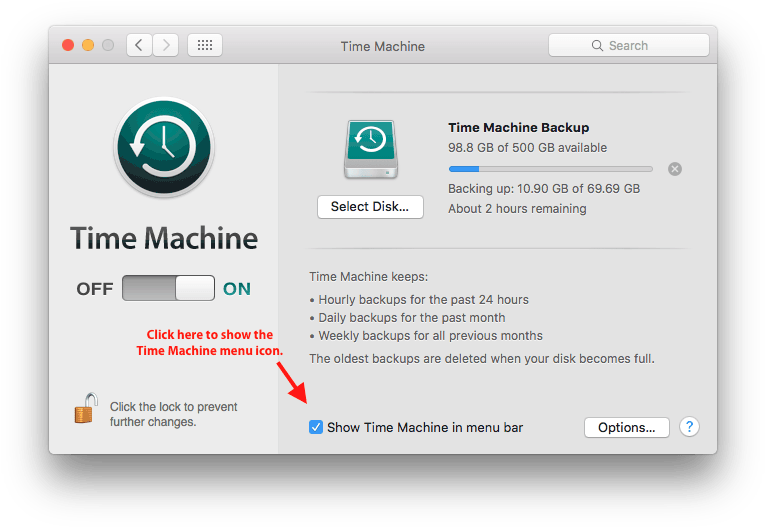Click the Time Machine backup disk icon

[371, 149]
